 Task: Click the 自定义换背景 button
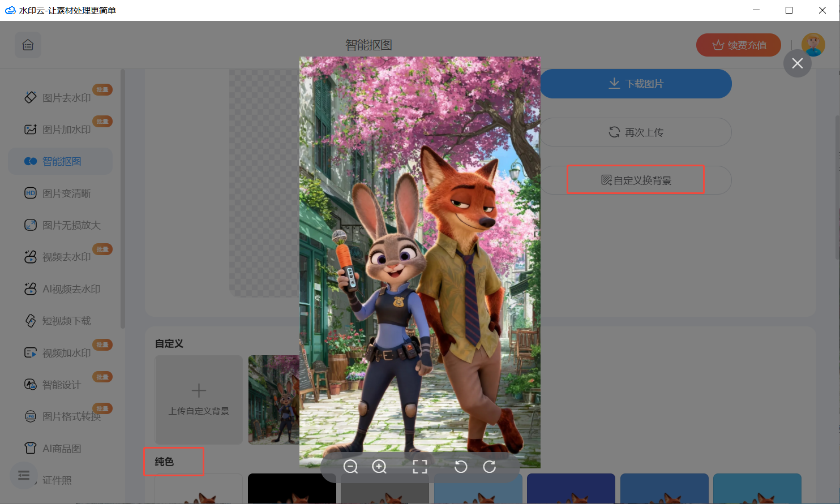pyautogui.click(x=636, y=180)
